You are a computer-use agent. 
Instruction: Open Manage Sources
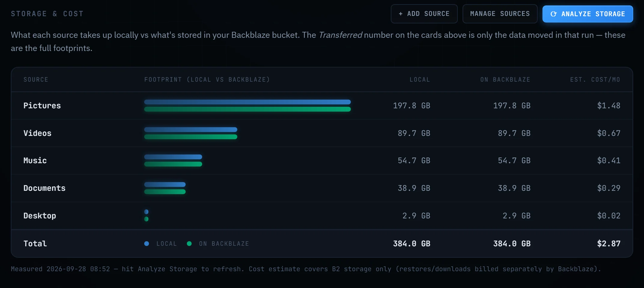tap(500, 14)
